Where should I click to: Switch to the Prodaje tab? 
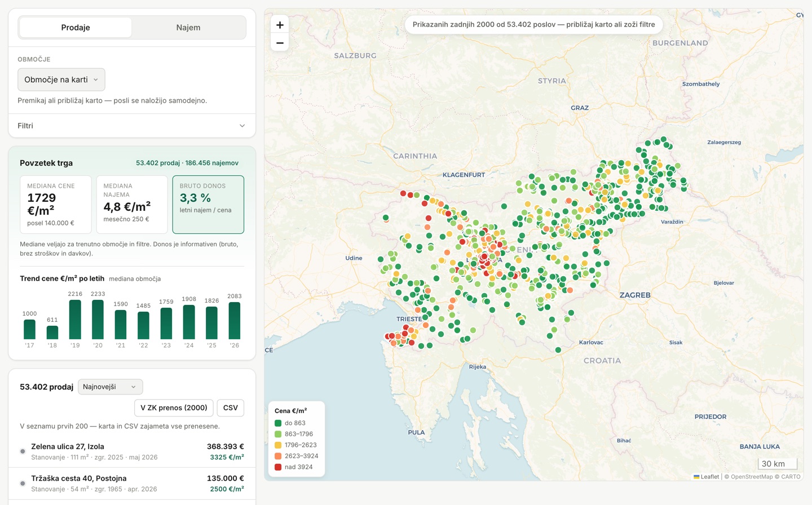76,28
